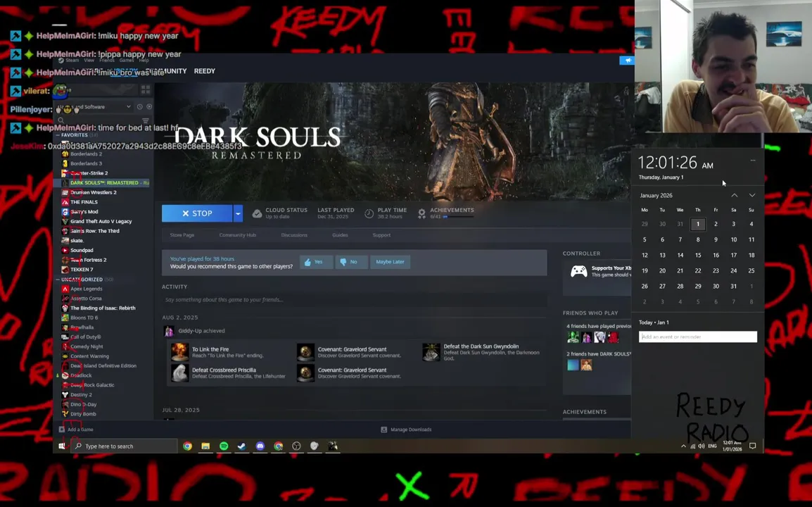Click the ready-to-play filter icon in library sidebar
The width and height of the screenshot is (812, 507).
tap(149, 107)
